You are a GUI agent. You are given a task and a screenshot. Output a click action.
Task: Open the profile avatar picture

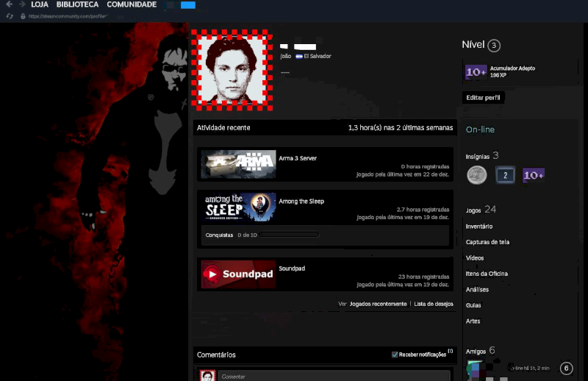232,70
